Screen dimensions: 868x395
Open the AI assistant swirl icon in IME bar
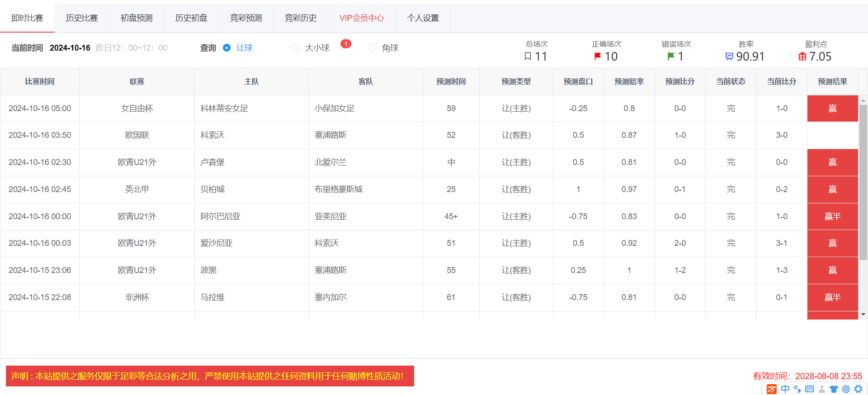coord(846,389)
